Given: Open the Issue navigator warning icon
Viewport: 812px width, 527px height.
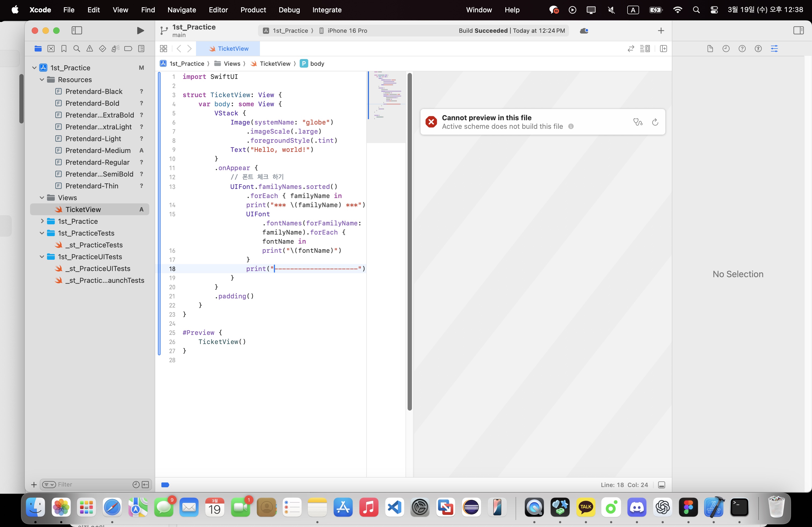Looking at the screenshot, I should [90, 49].
